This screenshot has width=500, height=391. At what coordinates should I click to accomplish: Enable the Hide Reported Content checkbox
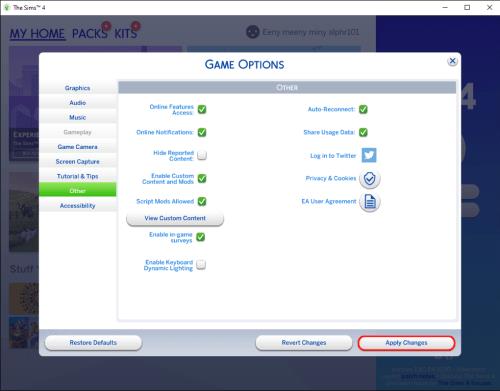coord(202,155)
